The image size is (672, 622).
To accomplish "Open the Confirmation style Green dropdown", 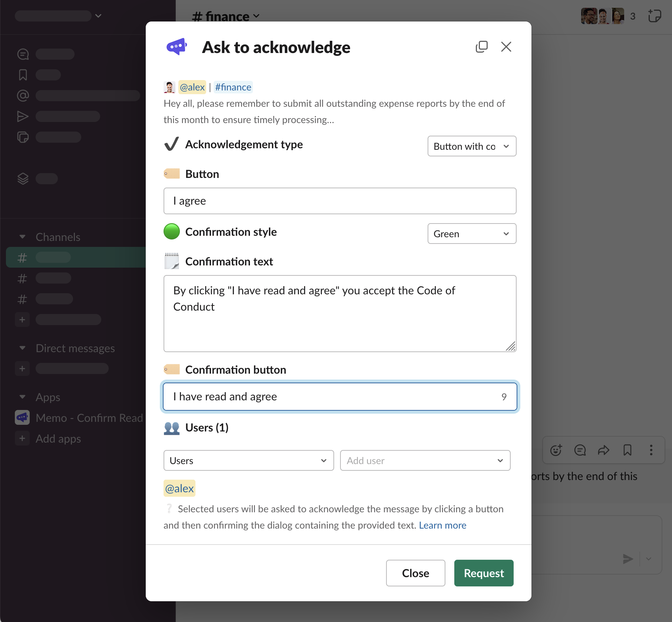I will (x=472, y=234).
